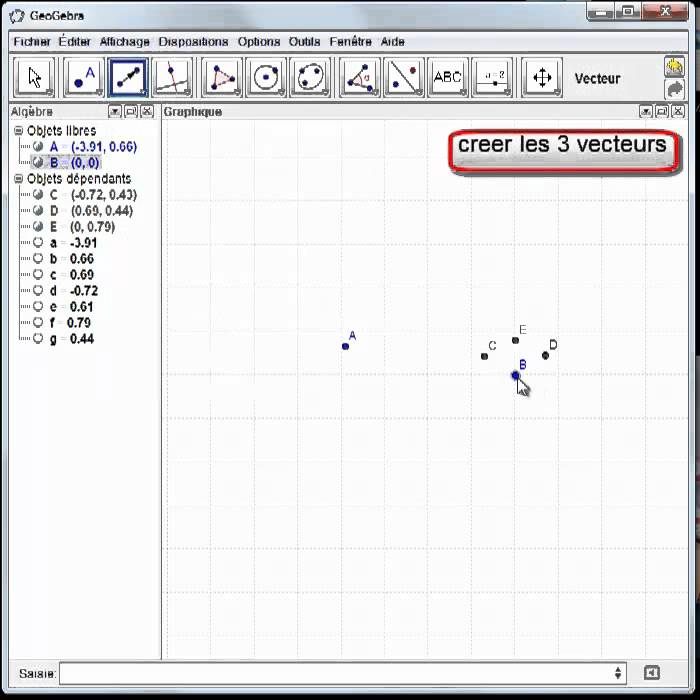This screenshot has width=700, height=700.
Task: Toggle visibility of point B
Action: coord(38,162)
